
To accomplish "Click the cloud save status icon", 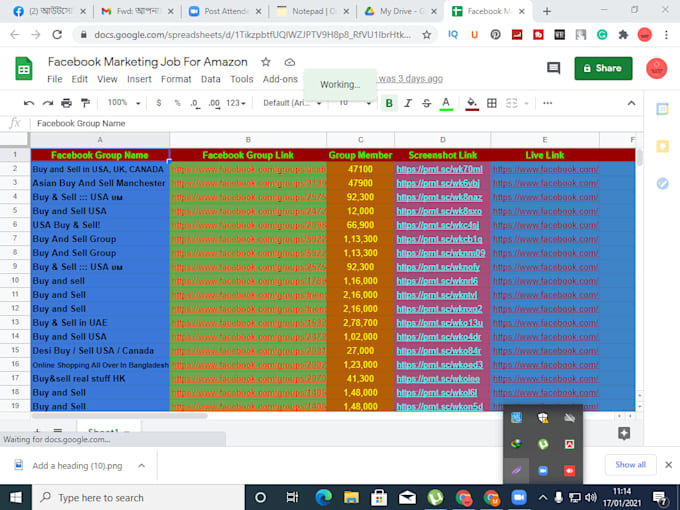I will tap(290, 62).
